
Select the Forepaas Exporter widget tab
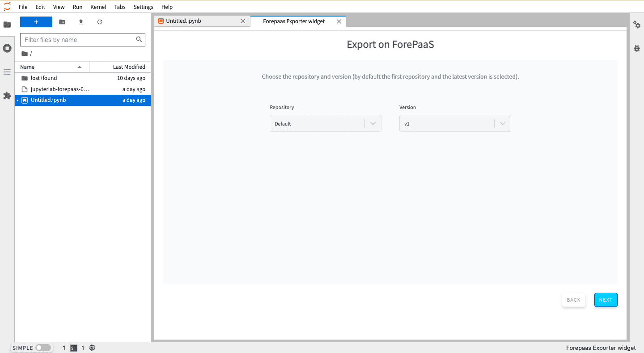coord(298,21)
